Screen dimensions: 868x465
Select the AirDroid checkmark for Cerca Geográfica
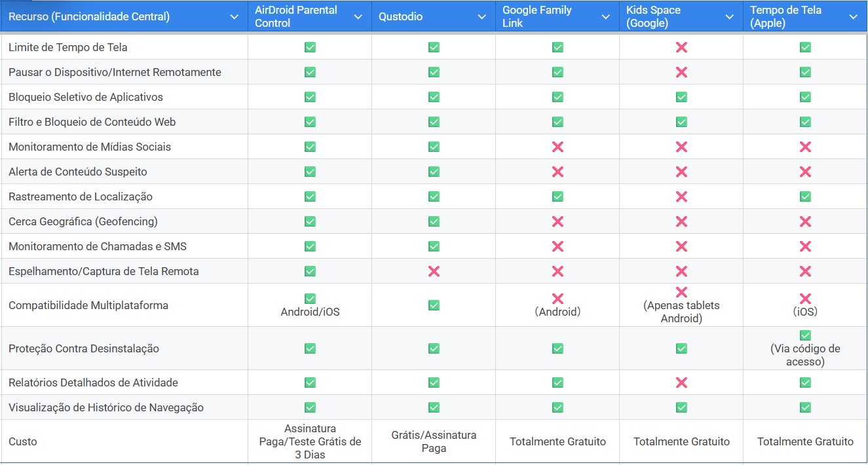309,221
